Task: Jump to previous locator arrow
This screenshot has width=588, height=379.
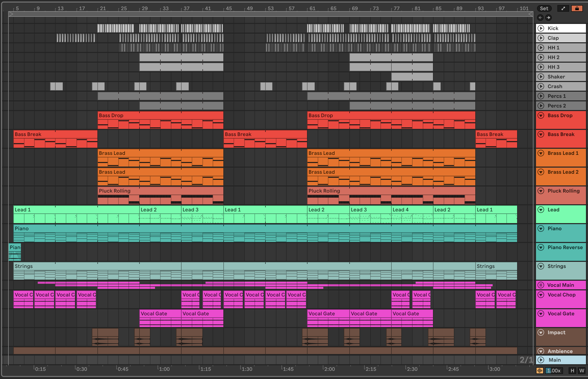Action: pyautogui.click(x=540, y=18)
